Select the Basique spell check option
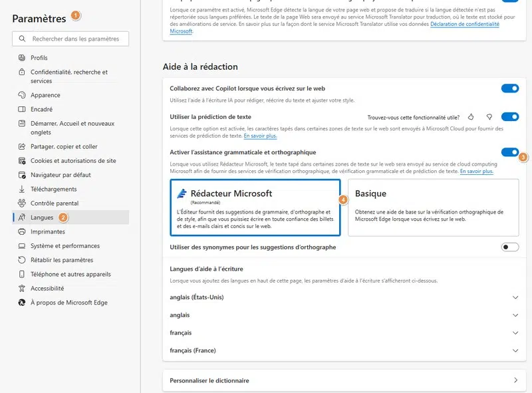This screenshot has width=532, height=393. tap(433, 207)
